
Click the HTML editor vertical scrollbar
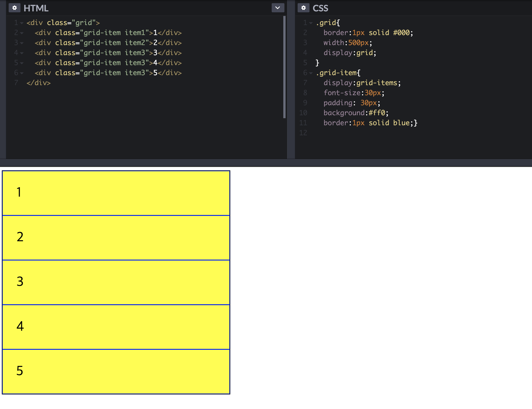pyautogui.click(x=284, y=67)
